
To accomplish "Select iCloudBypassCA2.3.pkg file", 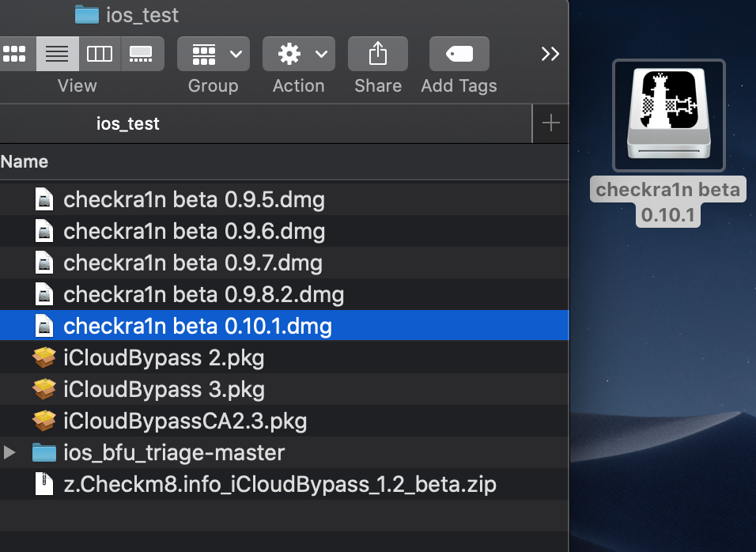I will tap(285, 421).
